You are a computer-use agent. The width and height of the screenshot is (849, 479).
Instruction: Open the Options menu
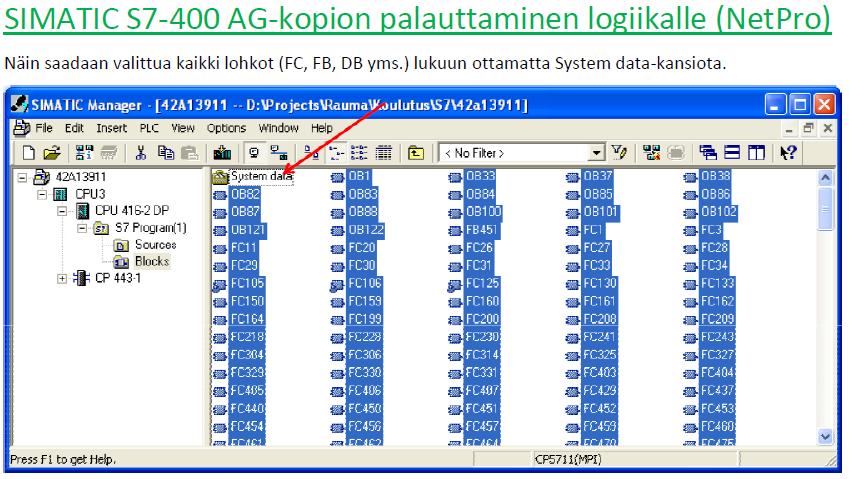(226, 128)
